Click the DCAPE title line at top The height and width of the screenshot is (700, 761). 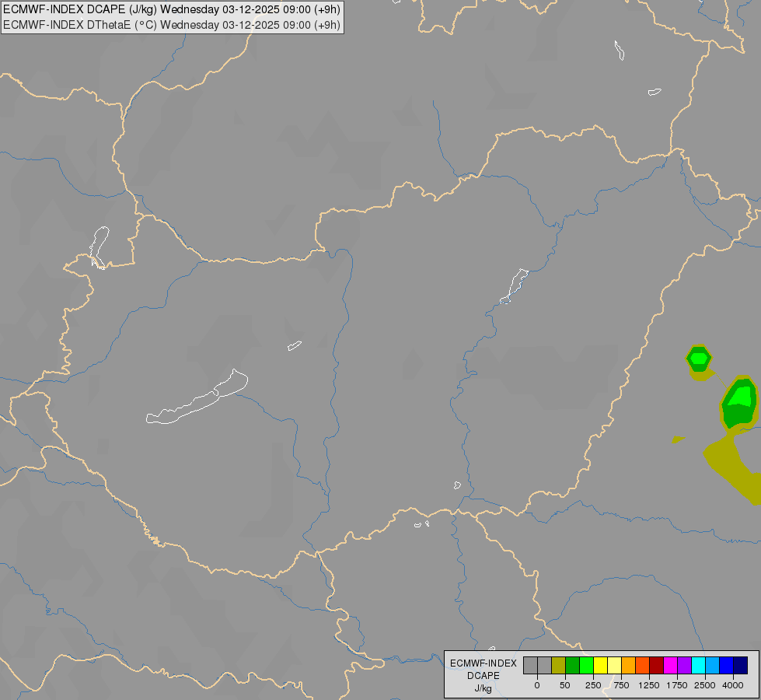click(172, 9)
